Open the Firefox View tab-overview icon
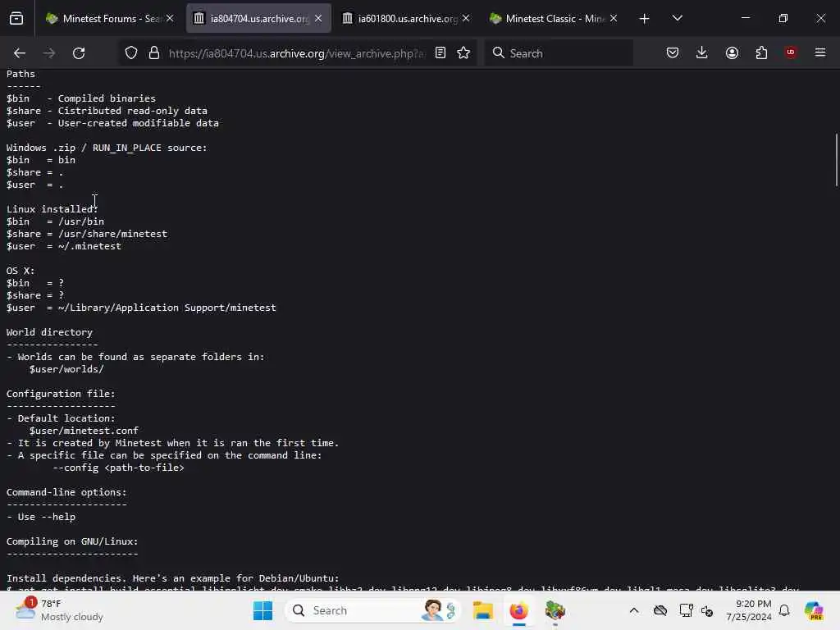The image size is (840, 630). click(16, 18)
